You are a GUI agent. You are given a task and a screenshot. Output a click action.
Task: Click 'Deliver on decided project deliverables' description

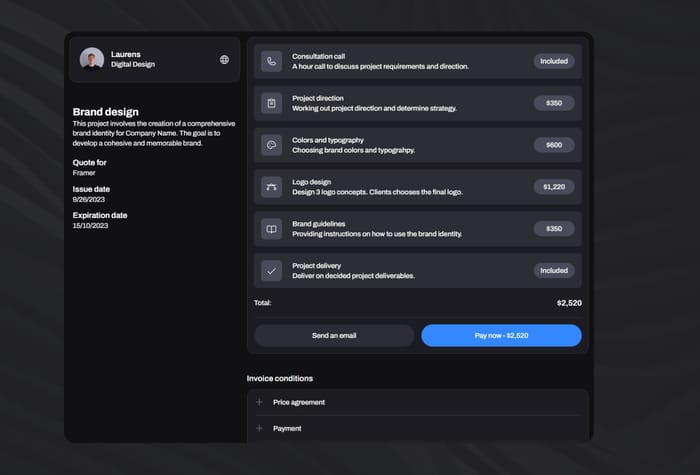(354, 276)
